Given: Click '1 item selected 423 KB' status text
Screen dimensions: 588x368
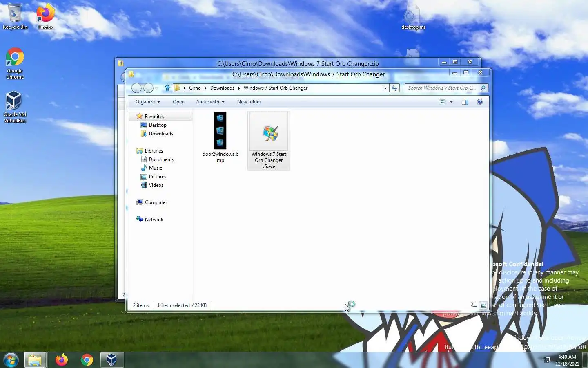Looking at the screenshot, I should tap(182, 305).
